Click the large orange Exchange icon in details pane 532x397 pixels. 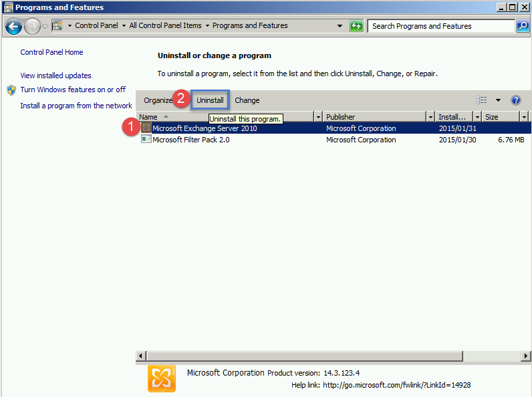pyautogui.click(x=162, y=378)
